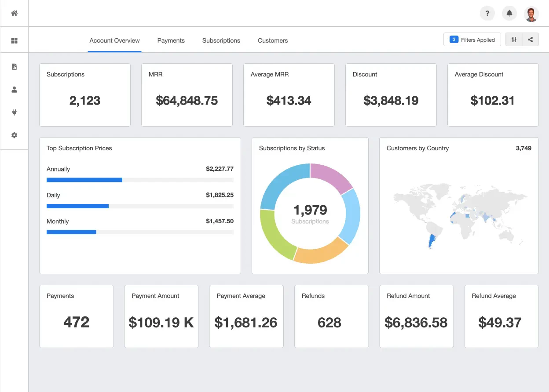This screenshot has width=549, height=392.
Task: Select the user profile sidebar icon
Action: pyautogui.click(x=14, y=90)
